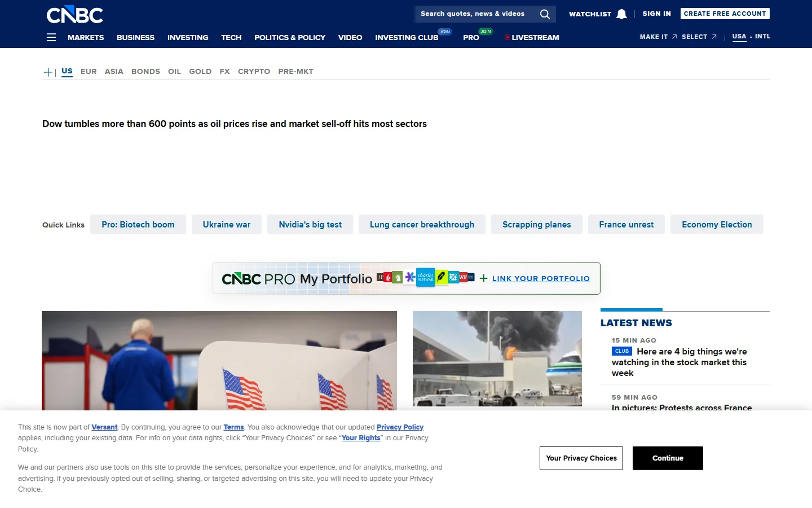Open the Dow tumbles 600 points headline
The height and width of the screenshot is (508, 812).
click(x=235, y=124)
